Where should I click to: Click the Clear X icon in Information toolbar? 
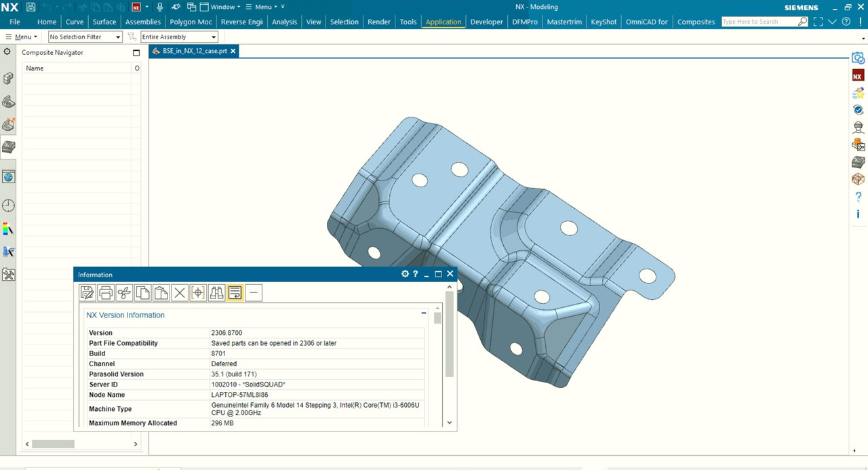point(180,292)
